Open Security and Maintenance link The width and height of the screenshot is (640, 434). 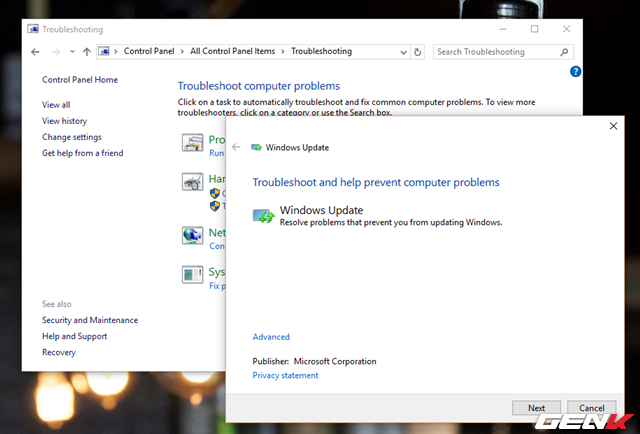coord(90,320)
